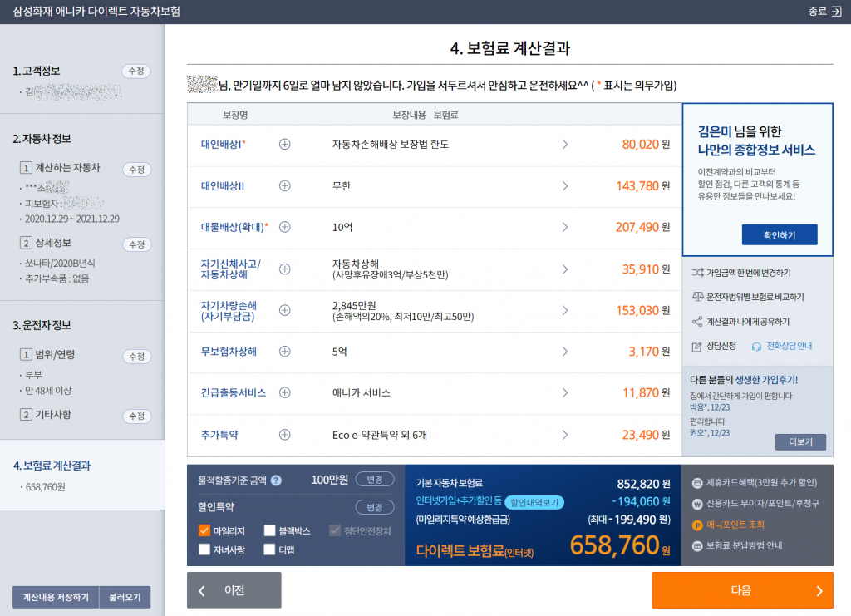Click the plus icon beside 긴급출동서비스

click(284, 393)
